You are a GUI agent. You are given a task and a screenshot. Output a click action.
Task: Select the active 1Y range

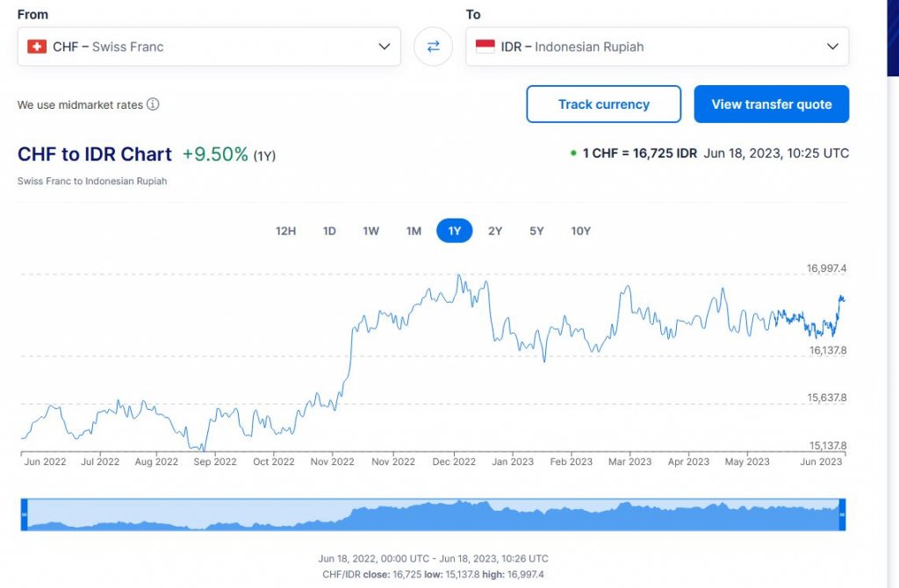[x=455, y=231]
